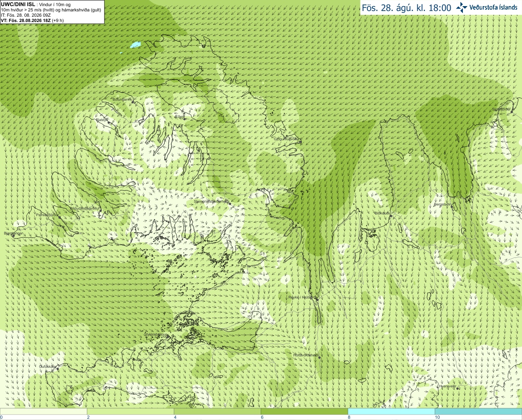Click the Veðurstofa Íslands logo icon

click(462, 7)
